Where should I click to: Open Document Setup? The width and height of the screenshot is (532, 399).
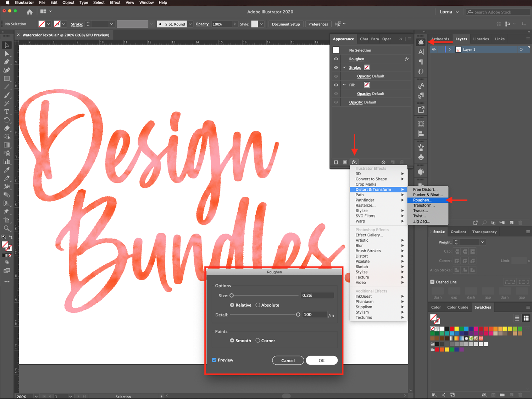pos(286,24)
